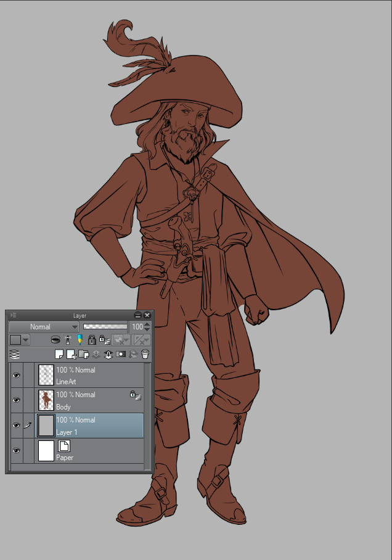The width and height of the screenshot is (392, 560).
Task: Delete layer with the trash icon
Action: tap(145, 354)
